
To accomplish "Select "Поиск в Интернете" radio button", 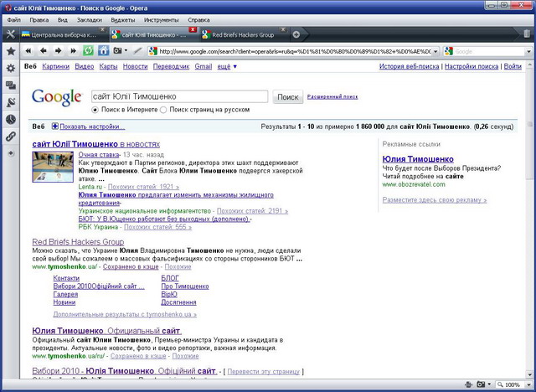I will [95, 110].
